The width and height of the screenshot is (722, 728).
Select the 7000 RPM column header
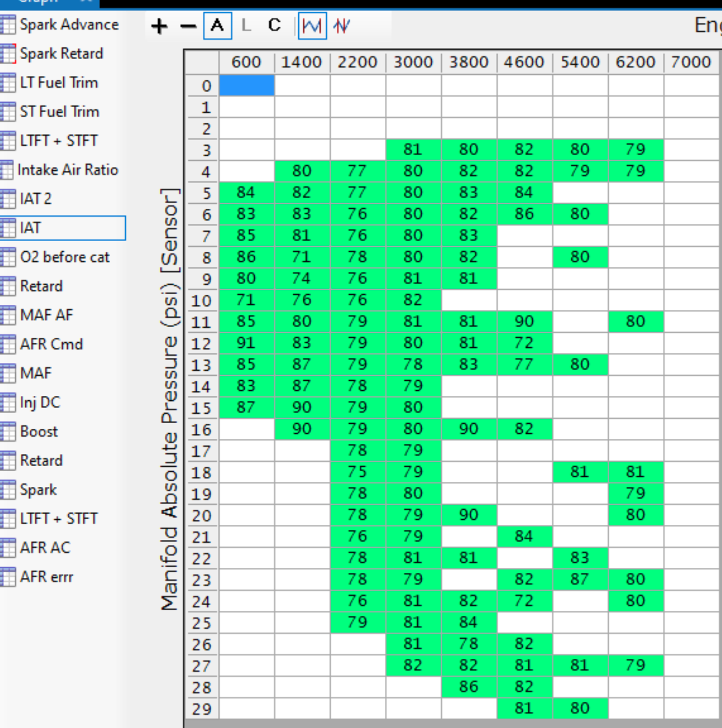coord(691,62)
